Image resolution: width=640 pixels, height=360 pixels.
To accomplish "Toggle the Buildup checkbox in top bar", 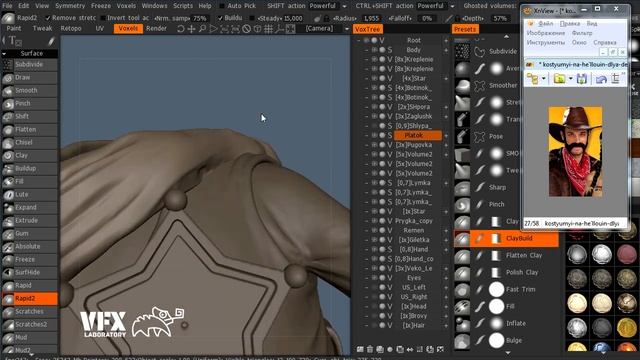I will pos(220,18).
